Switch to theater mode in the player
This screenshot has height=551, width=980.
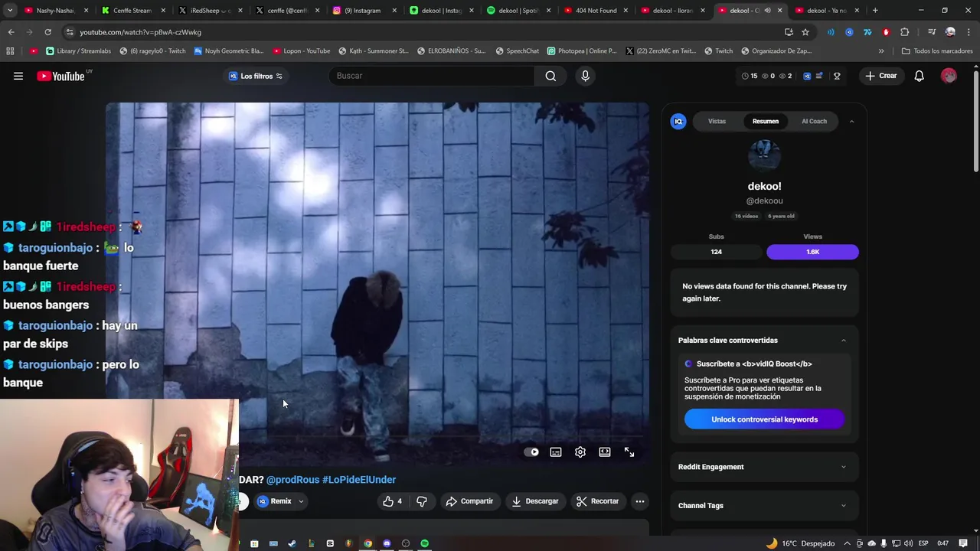[605, 452]
